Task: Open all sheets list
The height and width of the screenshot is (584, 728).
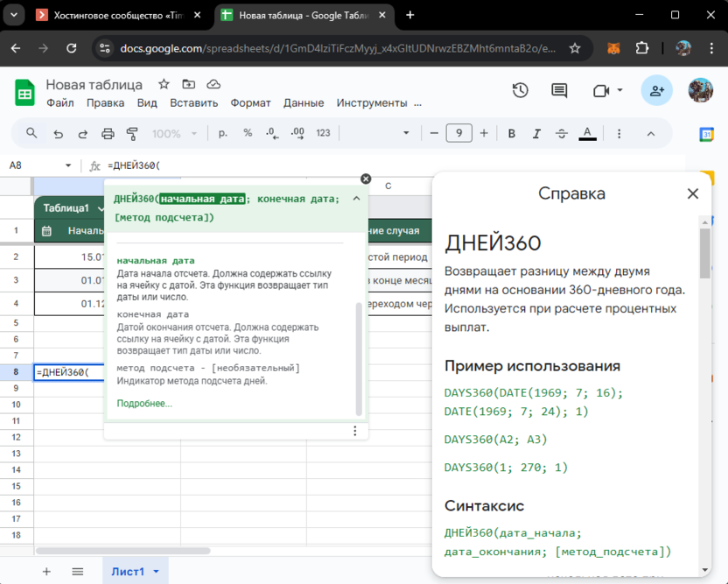Action: pos(78,572)
